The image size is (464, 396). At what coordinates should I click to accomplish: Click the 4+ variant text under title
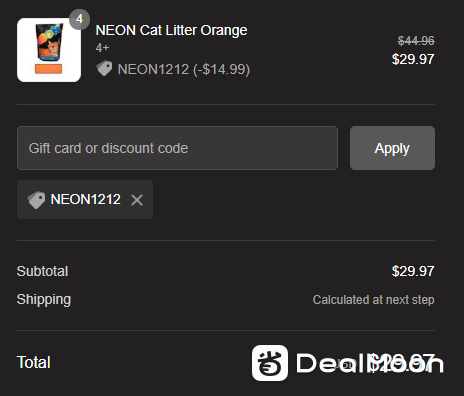[x=102, y=48]
